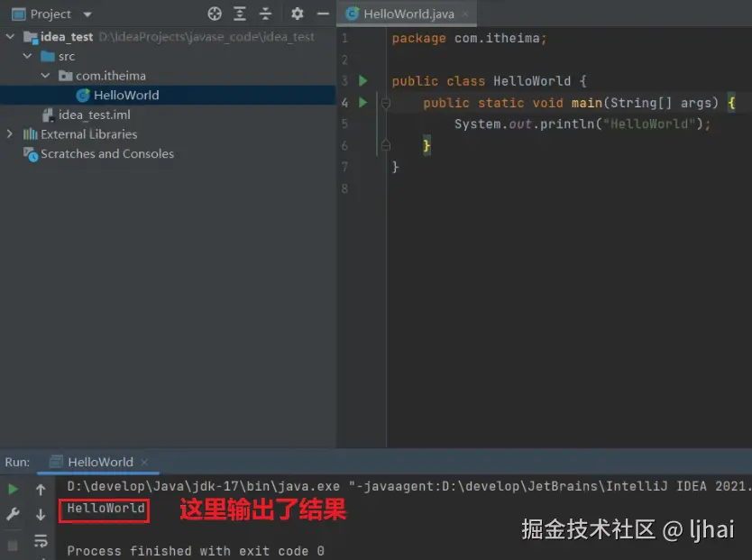Click the up arrow in Run panel

pyautogui.click(x=41, y=490)
